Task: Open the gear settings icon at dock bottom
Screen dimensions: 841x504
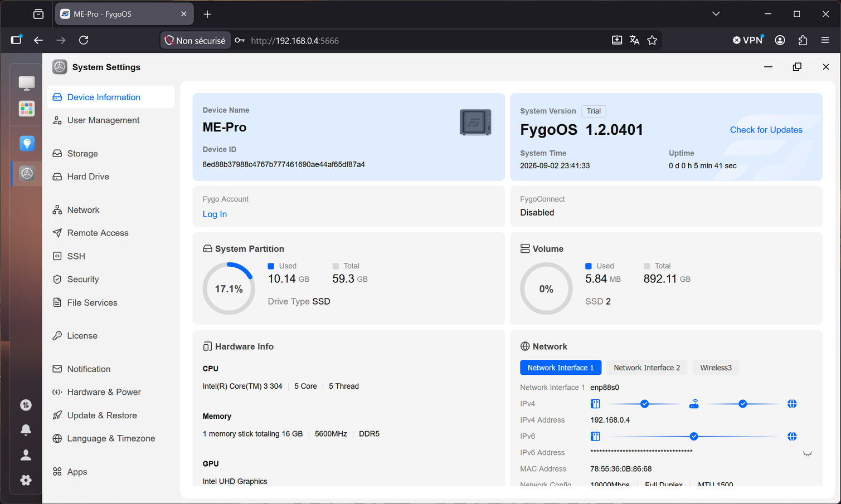Action: pos(26,480)
